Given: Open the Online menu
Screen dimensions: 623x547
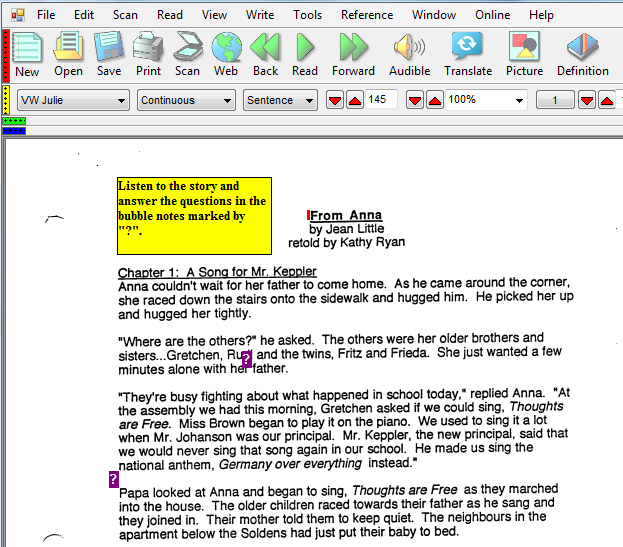Looking at the screenshot, I should click(493, 15).
